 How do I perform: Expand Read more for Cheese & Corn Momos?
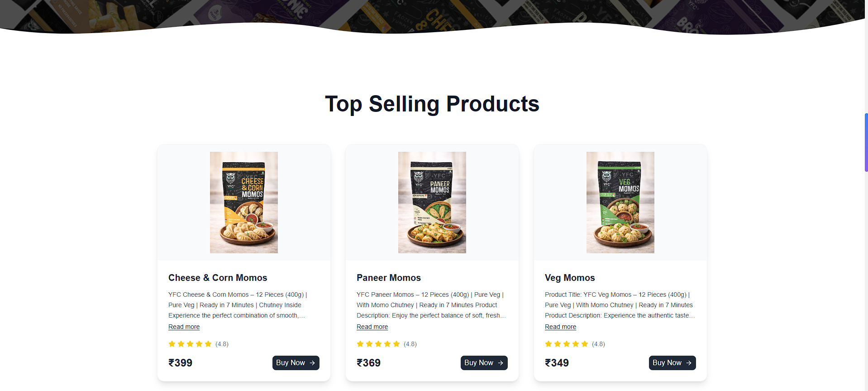point(184,327)
